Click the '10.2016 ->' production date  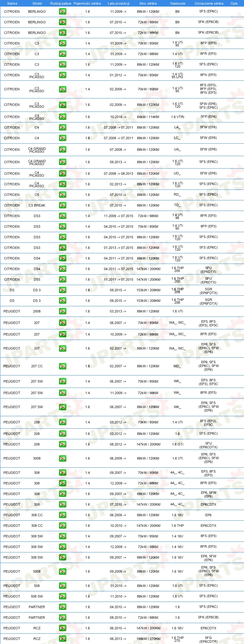[x=118, y=117]
